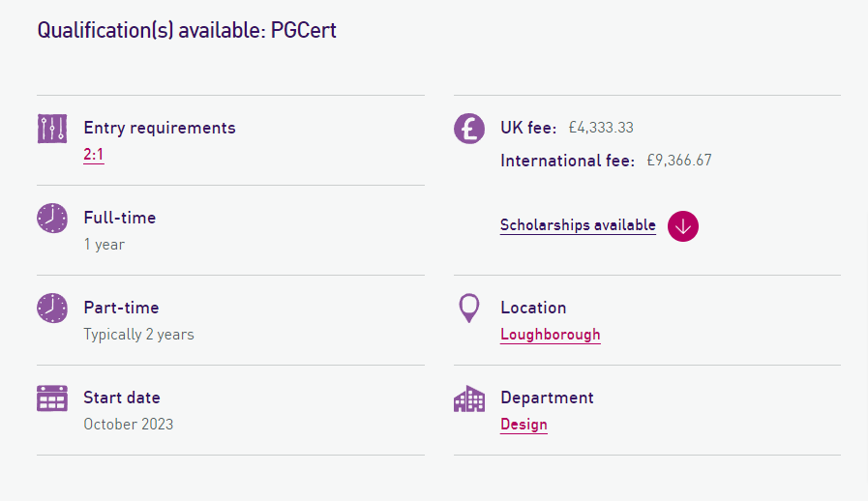Screen dimensions: 868x501
Task: Click the UK fee amount £4,333.33
Action: [601, 128]
